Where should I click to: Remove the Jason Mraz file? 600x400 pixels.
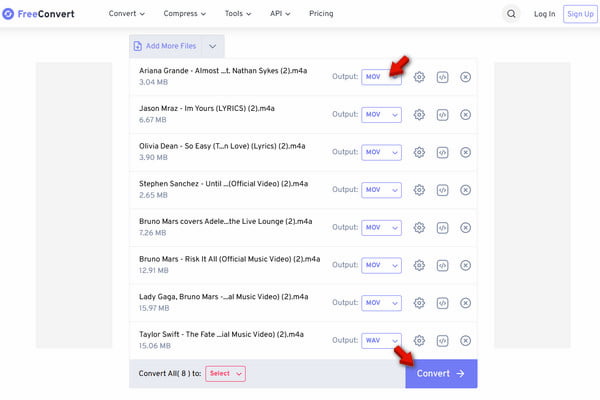click(x=465, y=114)
